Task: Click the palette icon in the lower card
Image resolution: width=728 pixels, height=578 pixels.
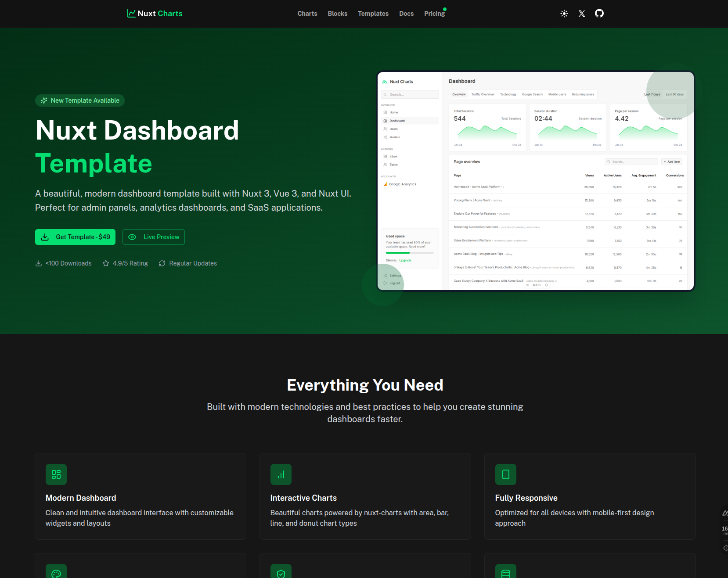Action: coord(56,573)
